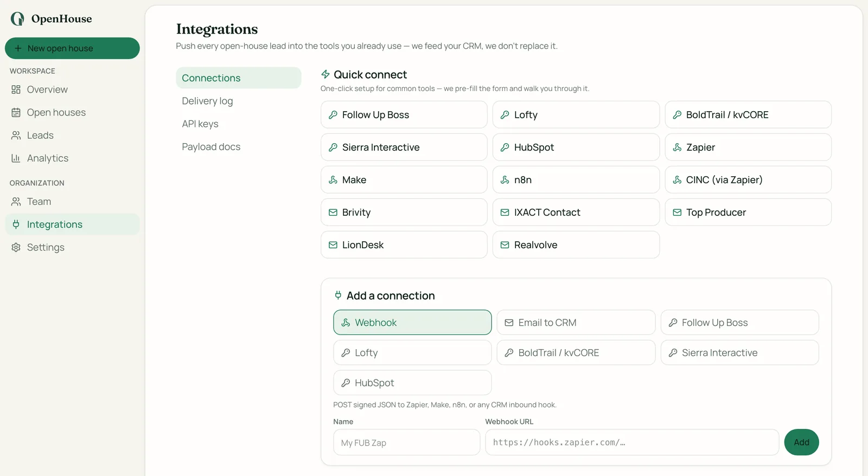Click the key icon on Quick connect Sierra Interactive
Viewport: 868px width, 476px height.
[x=333, y=147]
